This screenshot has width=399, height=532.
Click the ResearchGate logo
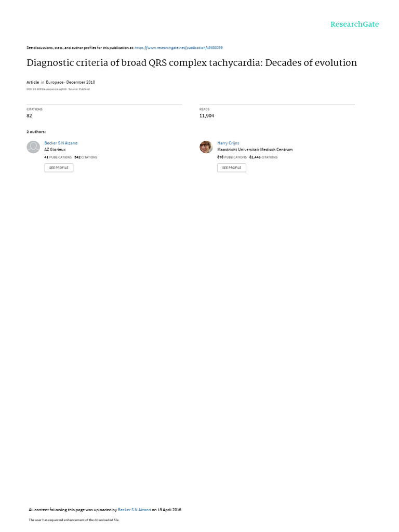click(x=354, y=24)
